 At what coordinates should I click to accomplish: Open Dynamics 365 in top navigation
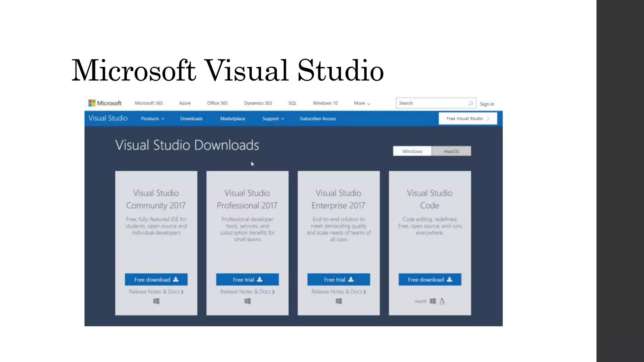click(258, 103)
